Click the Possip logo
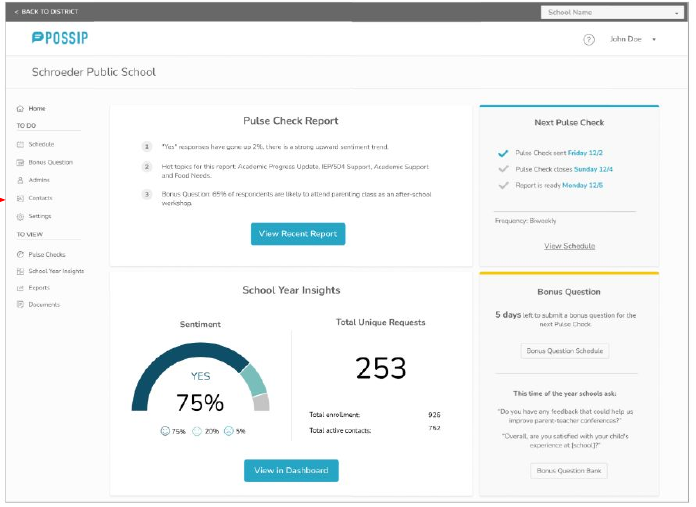This screenshot has width=696, height=507. point(60,38)
